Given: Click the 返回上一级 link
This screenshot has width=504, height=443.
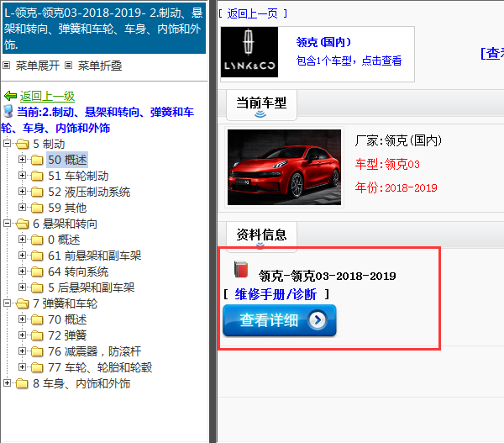Looking at the screenshot, I should (x=47, y=96).
